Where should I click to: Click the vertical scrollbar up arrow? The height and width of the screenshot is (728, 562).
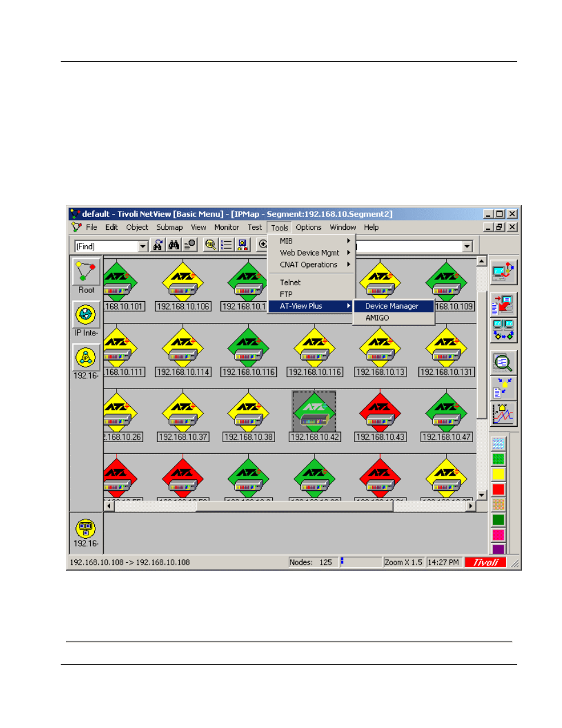click(481, 261)
